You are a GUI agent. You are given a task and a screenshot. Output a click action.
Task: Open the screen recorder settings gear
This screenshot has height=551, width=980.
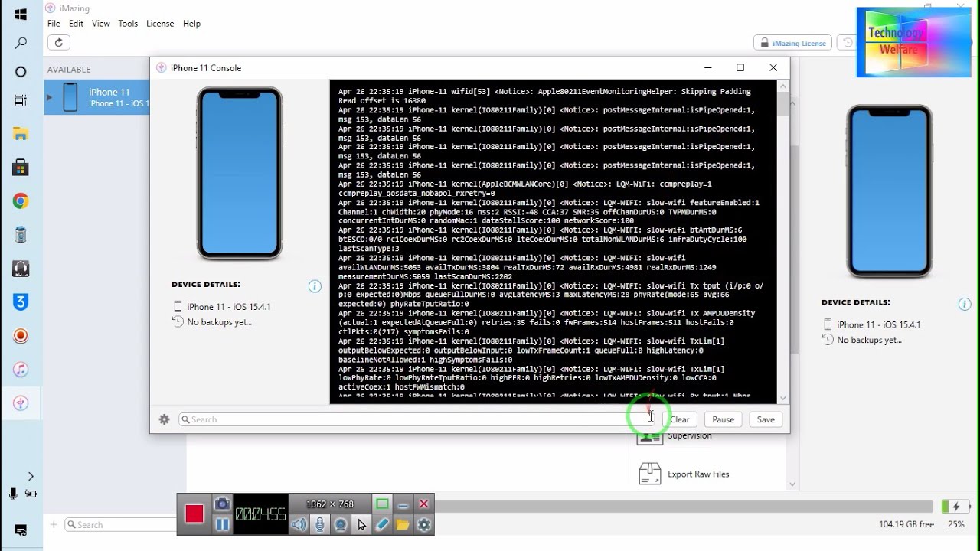coord(423,524)
